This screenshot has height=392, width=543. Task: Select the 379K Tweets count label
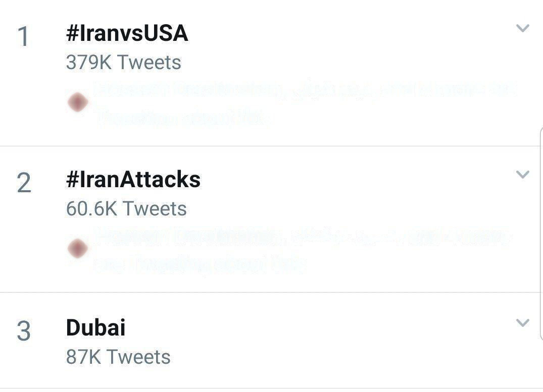click(x=123, y=62)
